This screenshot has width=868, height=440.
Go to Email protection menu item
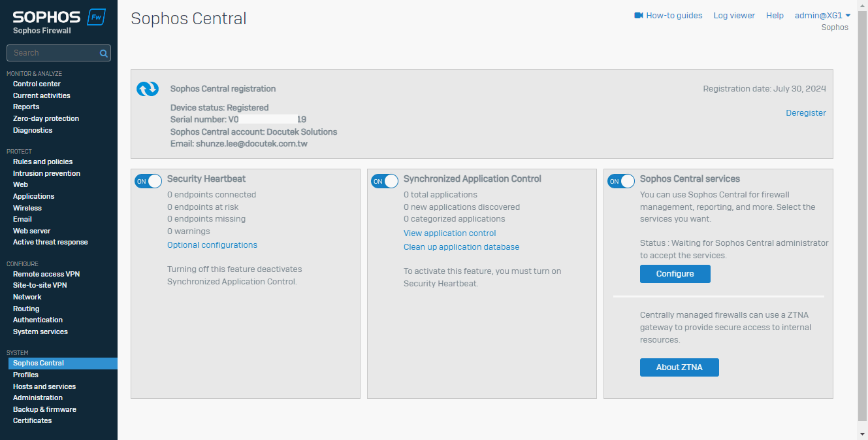pyautogui.click(x=22, y=219)
